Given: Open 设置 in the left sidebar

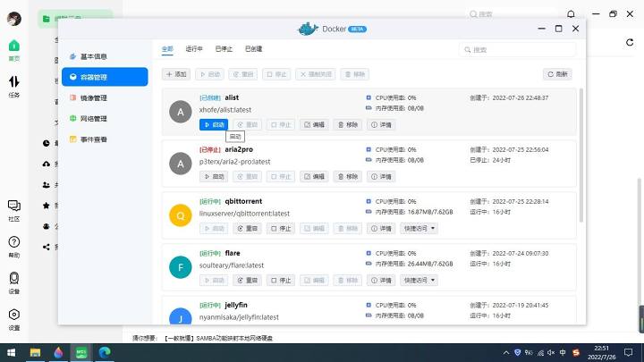Looking at the screenshot, I should 14,319.
